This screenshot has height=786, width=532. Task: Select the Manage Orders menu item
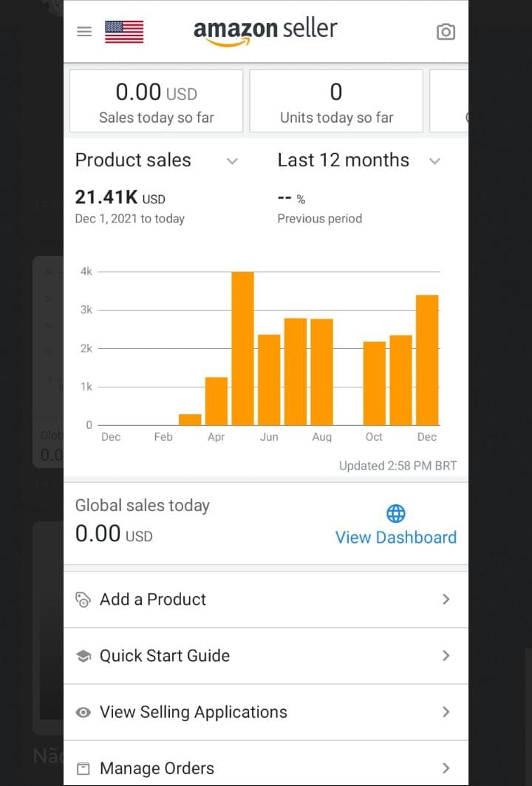coord(157,769)
